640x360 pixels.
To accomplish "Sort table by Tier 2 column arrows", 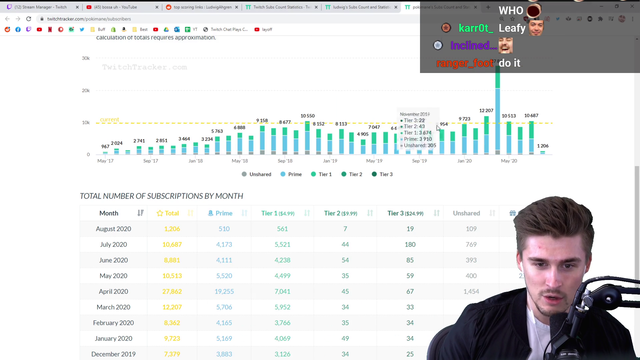I will (x=370, y=213).
